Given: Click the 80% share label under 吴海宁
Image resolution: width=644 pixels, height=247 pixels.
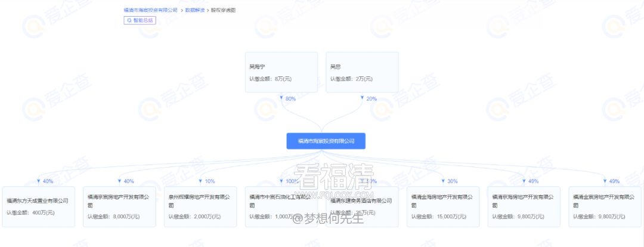Looking at the screenshot, I should (290, 98).
